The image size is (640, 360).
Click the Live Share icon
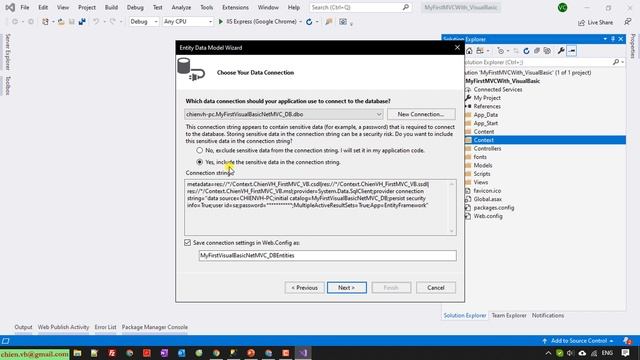[581, 22]
